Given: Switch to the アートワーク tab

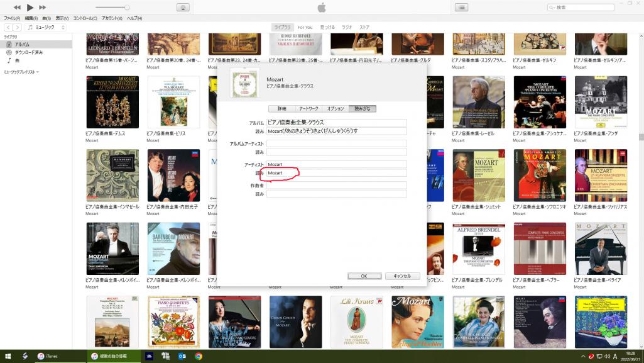Looking at the screenshot, I should point(308,109).
